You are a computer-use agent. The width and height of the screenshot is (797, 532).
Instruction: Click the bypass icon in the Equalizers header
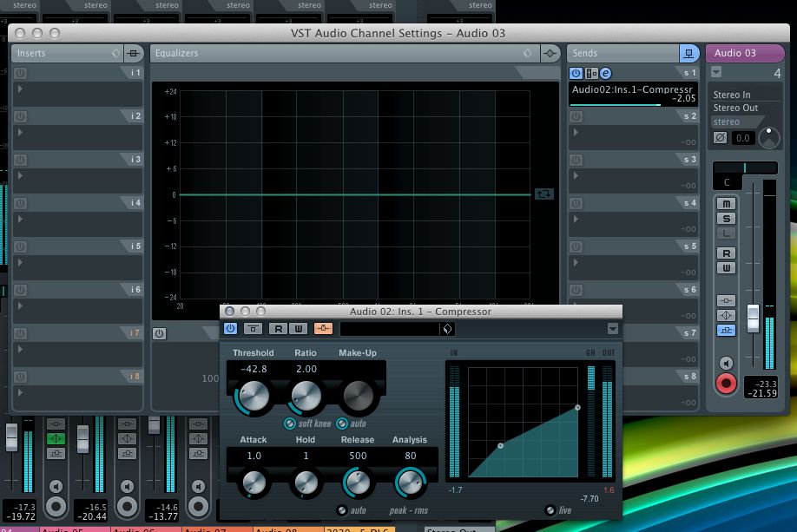pos(550,53)
